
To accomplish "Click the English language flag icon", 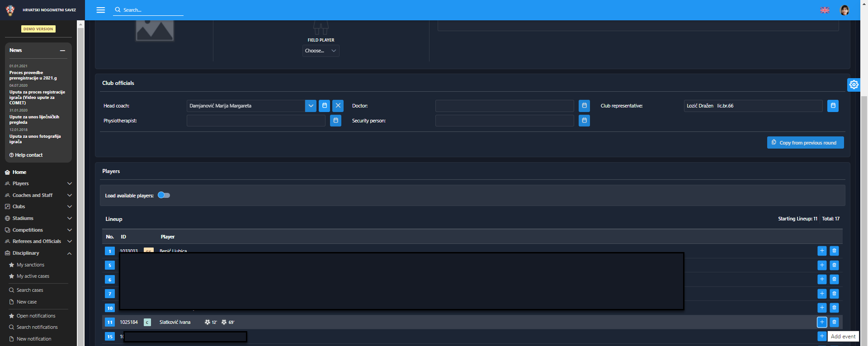I will 825,10.
